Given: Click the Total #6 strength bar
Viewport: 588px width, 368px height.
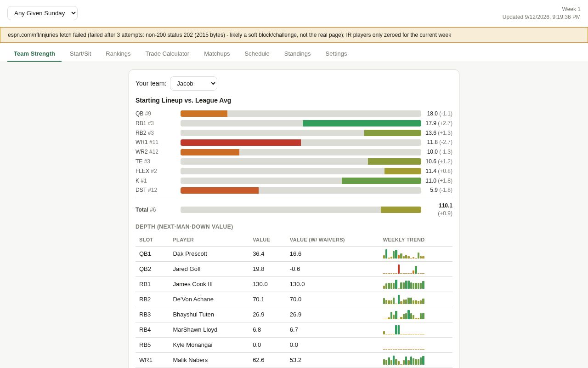Looking at the screenshot, I should 301,210.
